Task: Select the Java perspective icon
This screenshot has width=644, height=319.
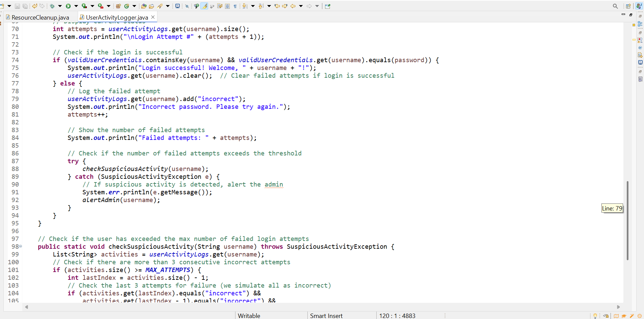Action: [639, 6]
